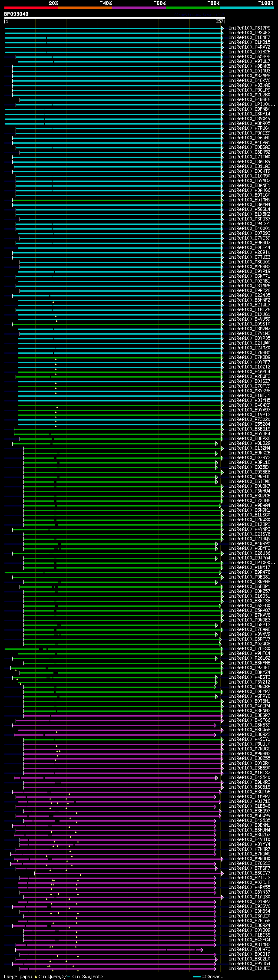The height and width of the screenshot is (980, 278).
Task: Click the query end position label 357
Action: click(x=219, y=21)
